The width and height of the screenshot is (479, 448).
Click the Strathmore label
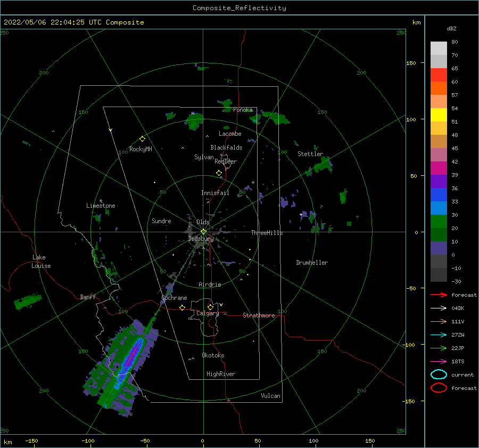[x=259, y=315]
